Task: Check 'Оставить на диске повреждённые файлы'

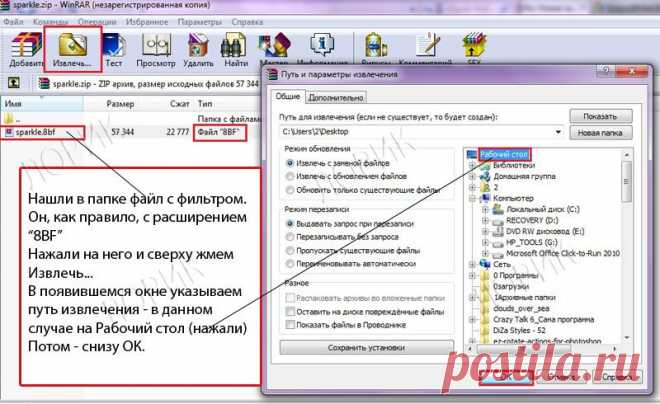Action: pos(290,311)
